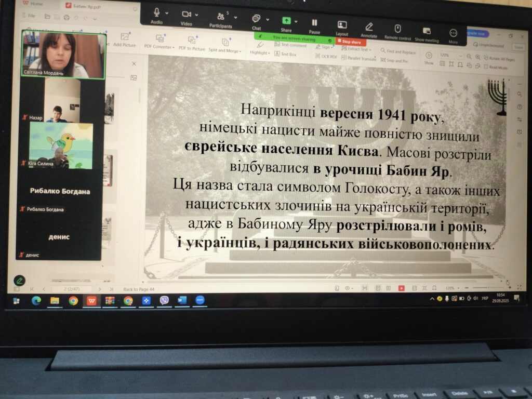Adjust the zoom slider in status bar
The image size is (532, 399).
[487, 288]
